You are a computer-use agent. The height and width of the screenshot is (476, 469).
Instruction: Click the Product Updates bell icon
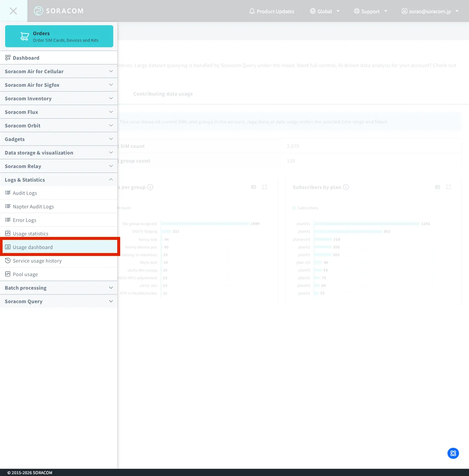point(252,11)
